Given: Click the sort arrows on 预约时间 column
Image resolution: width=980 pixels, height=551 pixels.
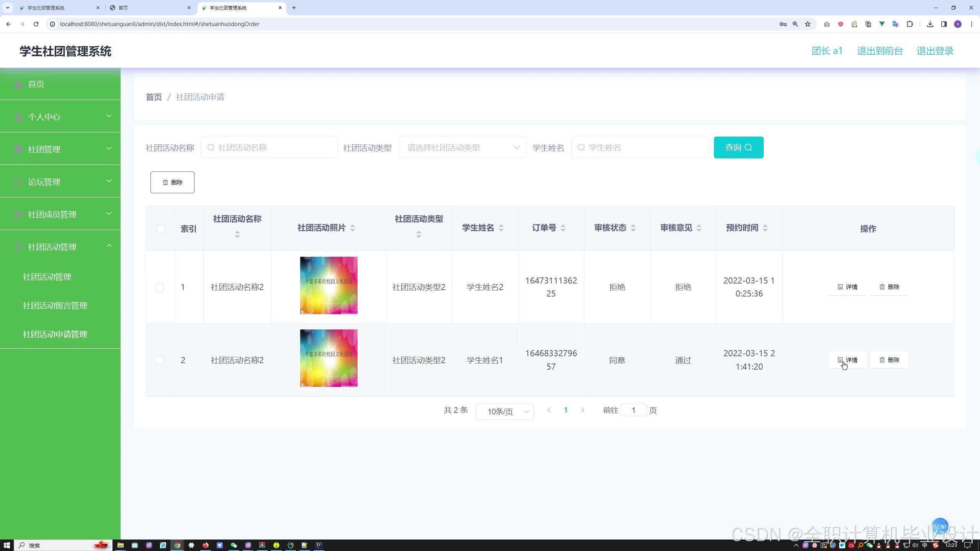Looking at the screenshot, I should tap(765, 228).
